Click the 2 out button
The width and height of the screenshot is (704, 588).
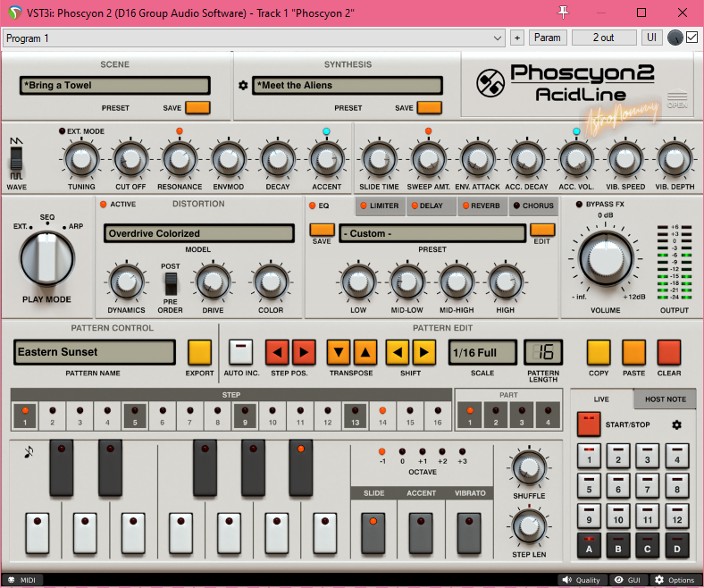[603, 38]
